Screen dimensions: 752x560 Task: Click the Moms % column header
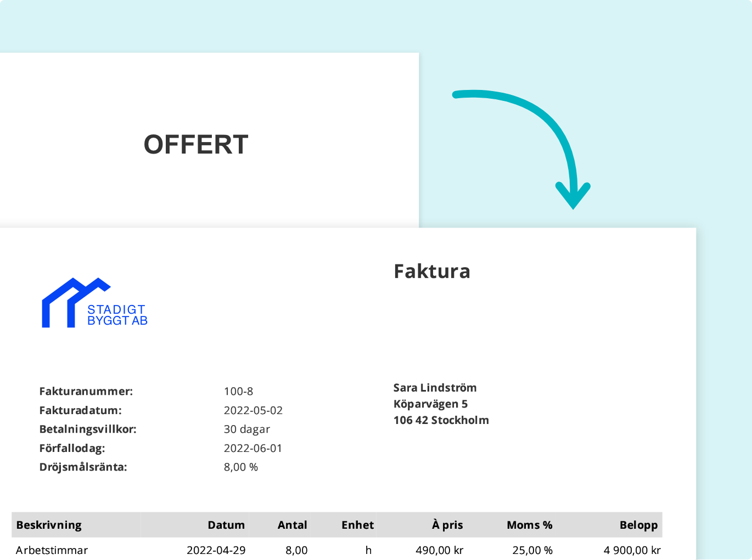[529, 525]
